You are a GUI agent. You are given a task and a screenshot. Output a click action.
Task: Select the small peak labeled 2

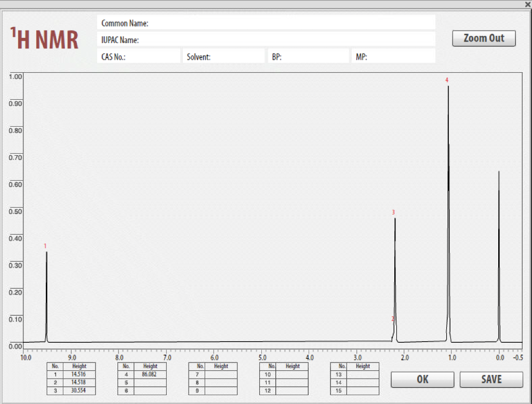click(x=393, y=321)
